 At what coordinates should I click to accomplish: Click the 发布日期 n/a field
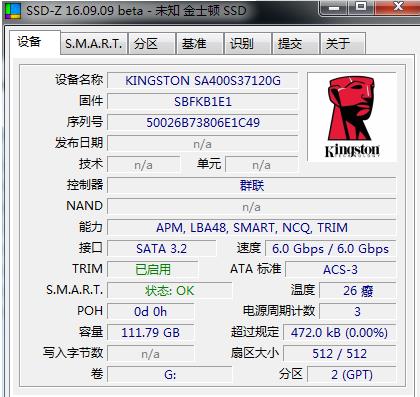(203, 144)
